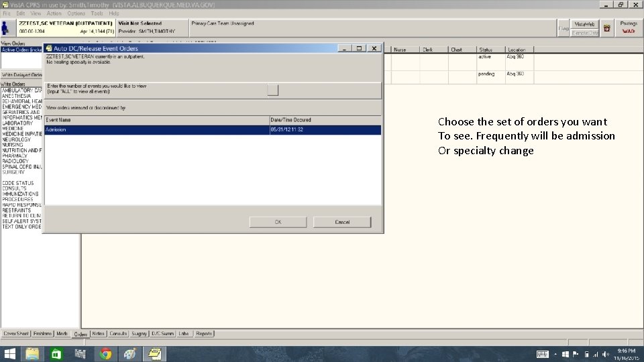Open VistaWeb button
This screenshot has width=644, height=362.
point(585,24)
